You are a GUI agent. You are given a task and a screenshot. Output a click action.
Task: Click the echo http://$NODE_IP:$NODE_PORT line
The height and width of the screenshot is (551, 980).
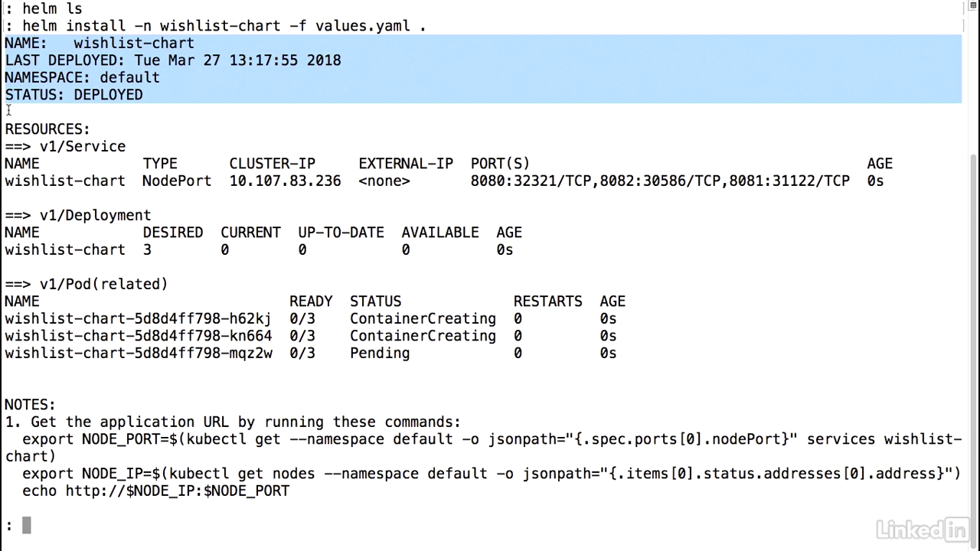[155, 491]
